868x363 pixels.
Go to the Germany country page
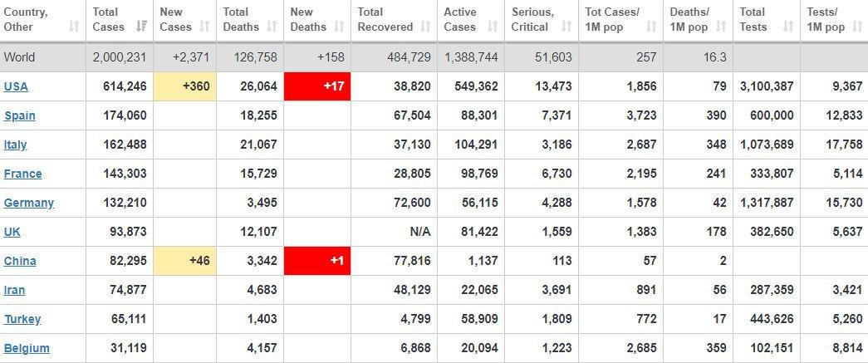click(x=28, y=203)
